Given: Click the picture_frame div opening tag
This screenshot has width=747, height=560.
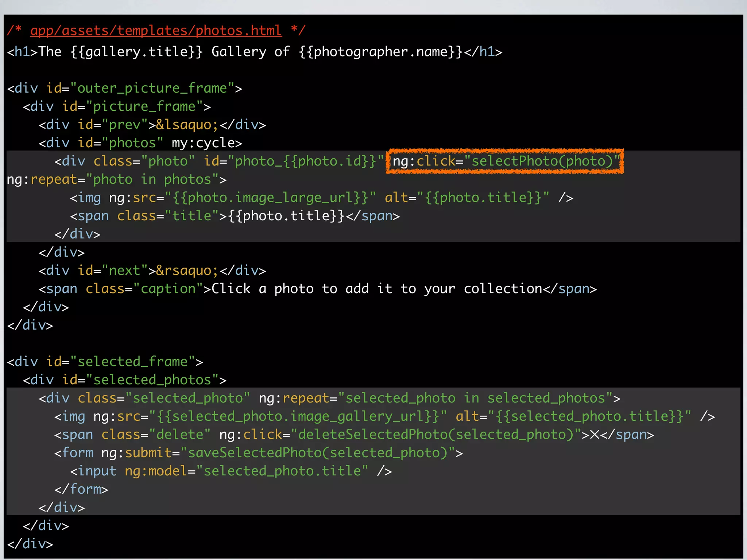Looking at the screenshot, I should 117,106.
